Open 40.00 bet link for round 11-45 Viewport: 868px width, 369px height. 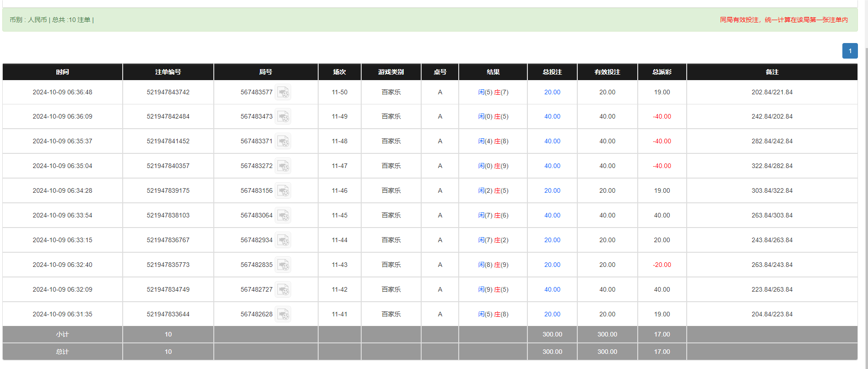[x=552, y=216]
